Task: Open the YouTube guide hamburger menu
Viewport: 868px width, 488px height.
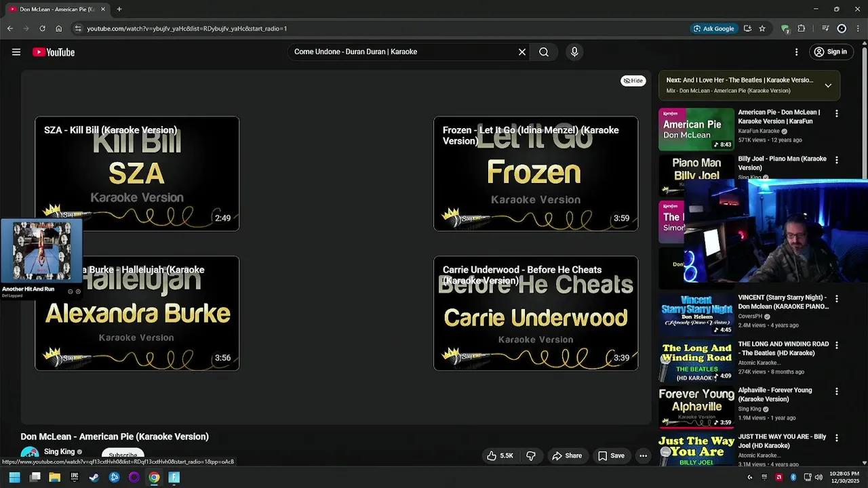Action: pyautogui.click(x=16, y=52)
